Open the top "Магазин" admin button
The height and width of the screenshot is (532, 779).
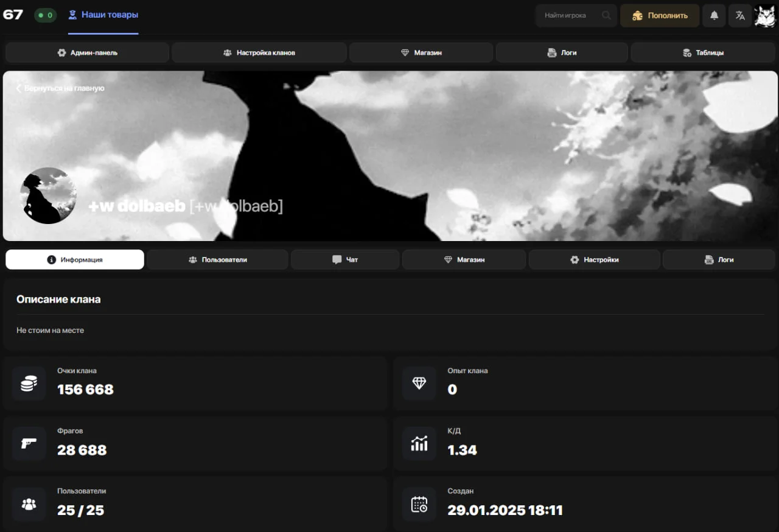[x=421, y=53]
